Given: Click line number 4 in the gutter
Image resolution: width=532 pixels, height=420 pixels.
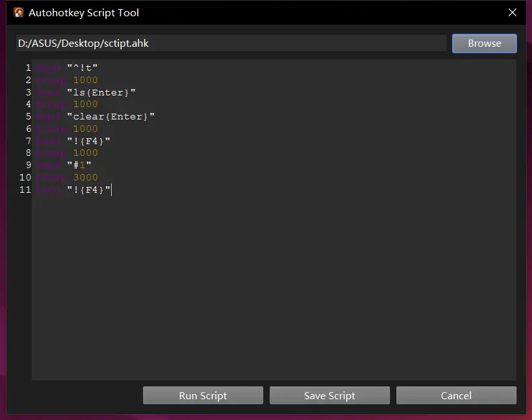Looking at the screenshot, I should (28, 105).
